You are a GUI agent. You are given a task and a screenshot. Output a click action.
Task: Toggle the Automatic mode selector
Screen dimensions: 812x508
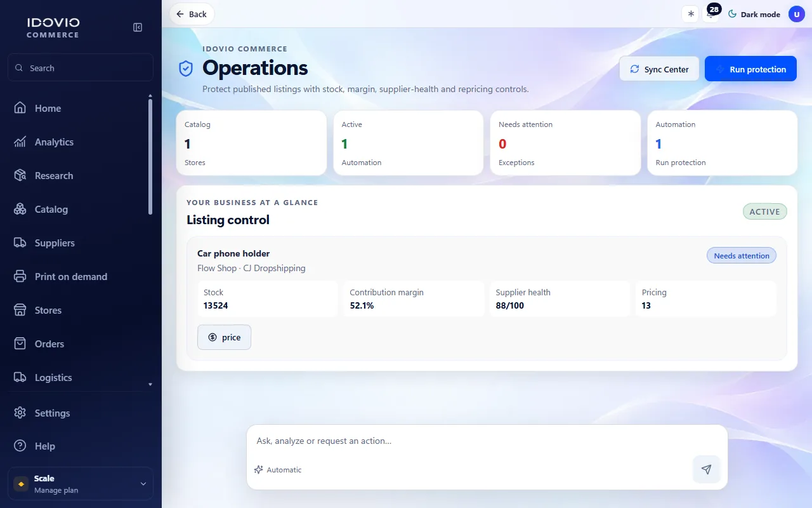click(278, 470)
